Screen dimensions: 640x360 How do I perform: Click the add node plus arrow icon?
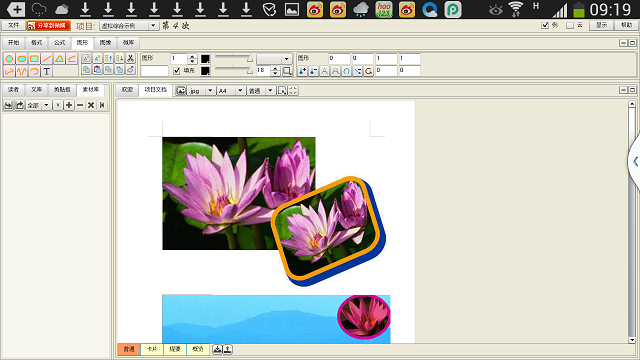pos(302,71)
